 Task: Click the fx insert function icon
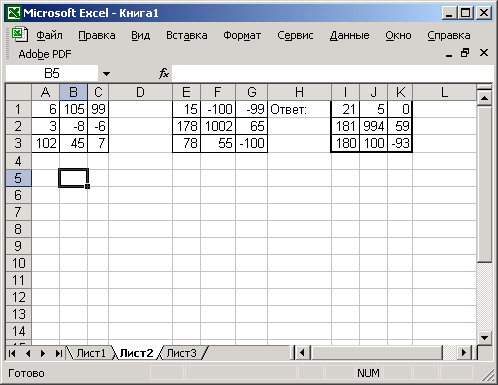164,73
